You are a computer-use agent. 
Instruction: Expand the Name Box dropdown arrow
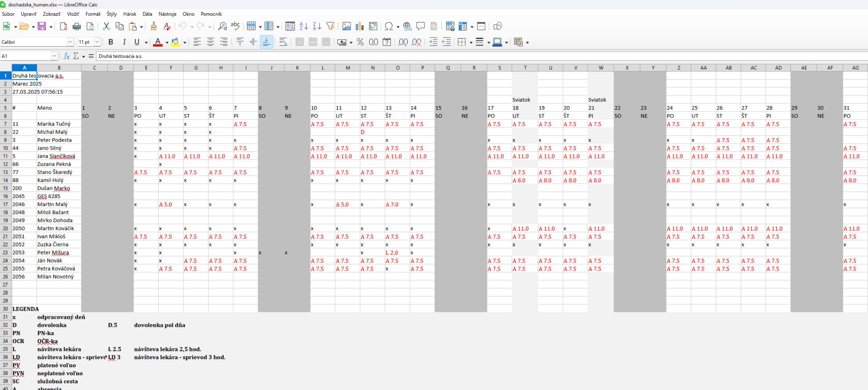[54, 56]
